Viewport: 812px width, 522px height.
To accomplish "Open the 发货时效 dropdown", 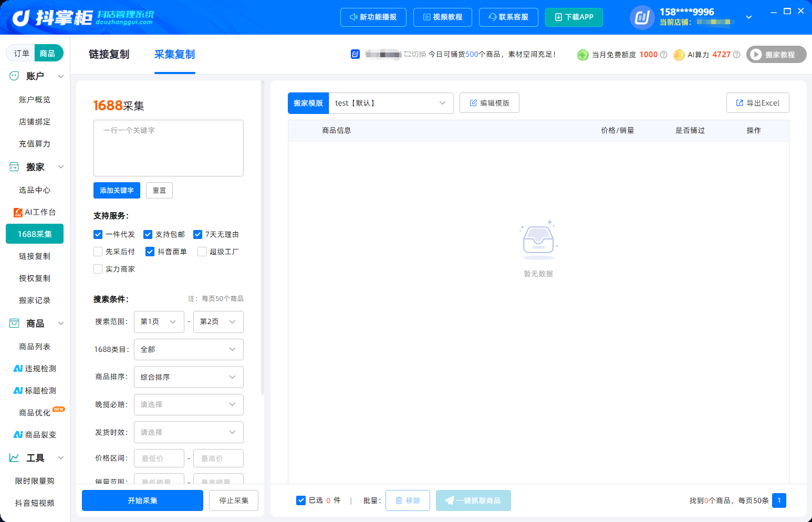I will tap(189, 432).
